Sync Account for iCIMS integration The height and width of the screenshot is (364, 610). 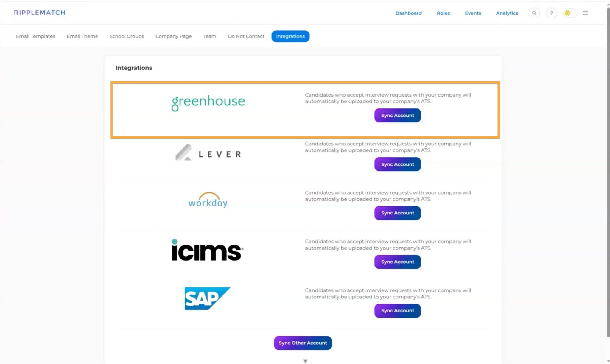pyautogui.click(x=398, y=262)
